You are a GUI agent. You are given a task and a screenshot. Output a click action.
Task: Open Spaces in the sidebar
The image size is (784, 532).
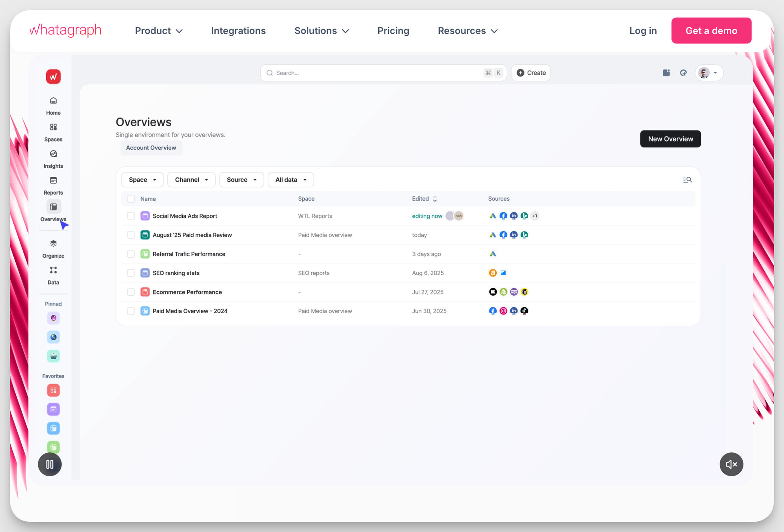[x=53, y=127]
